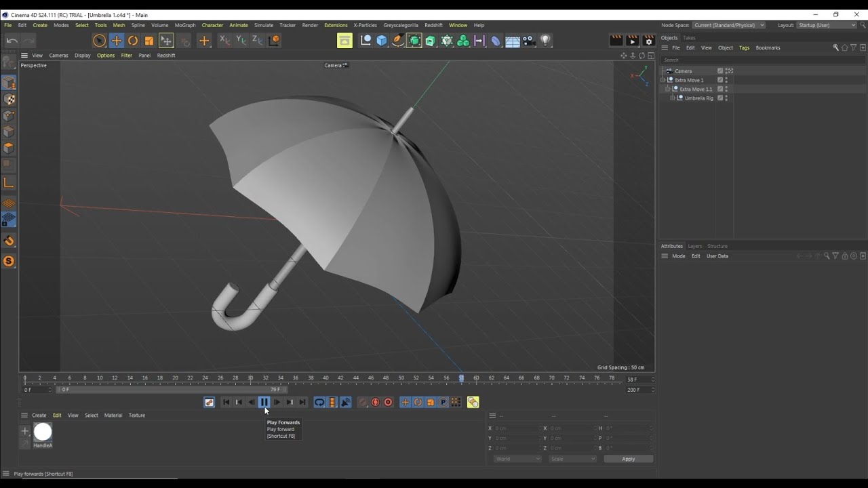868x488 pixels.
Task: Click the filter funnel in Objects manager
Action: click(x=853, y=48)
